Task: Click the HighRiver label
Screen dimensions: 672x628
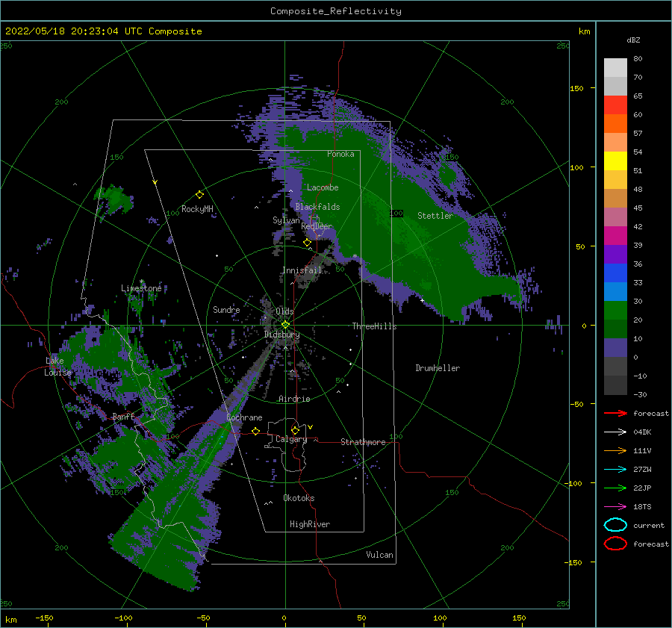Action: coord(310,524)
